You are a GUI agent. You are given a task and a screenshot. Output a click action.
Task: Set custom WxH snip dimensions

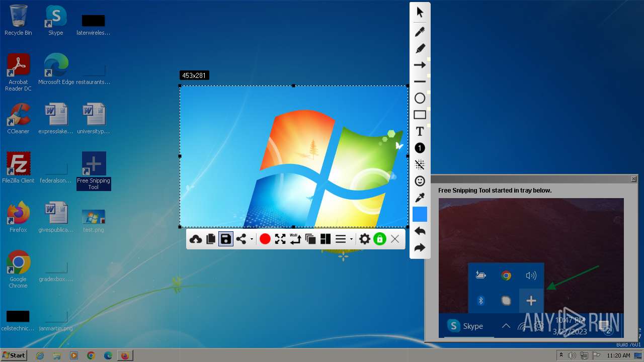point(295,239)
